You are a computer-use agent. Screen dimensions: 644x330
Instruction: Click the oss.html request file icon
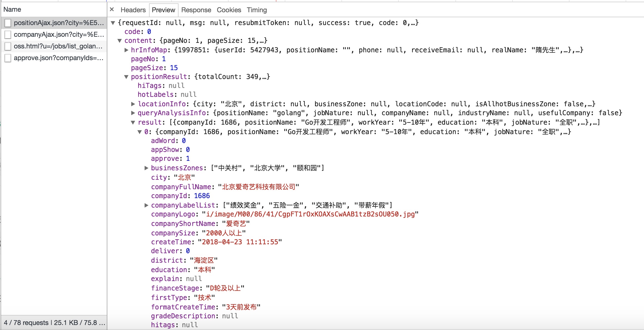[x=8, y=46]
